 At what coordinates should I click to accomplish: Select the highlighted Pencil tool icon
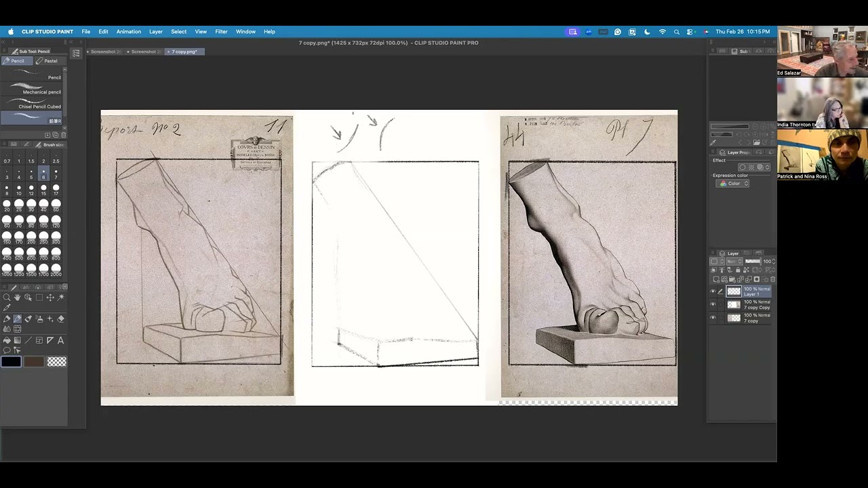[17, 319]
